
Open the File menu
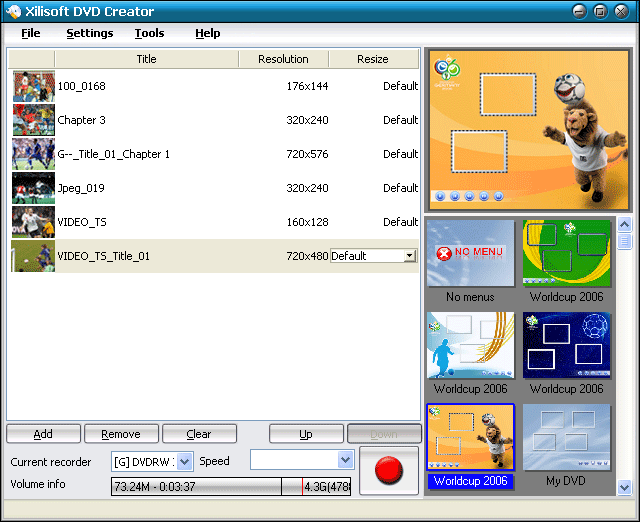pyautogui.click(x=31, y=33)
